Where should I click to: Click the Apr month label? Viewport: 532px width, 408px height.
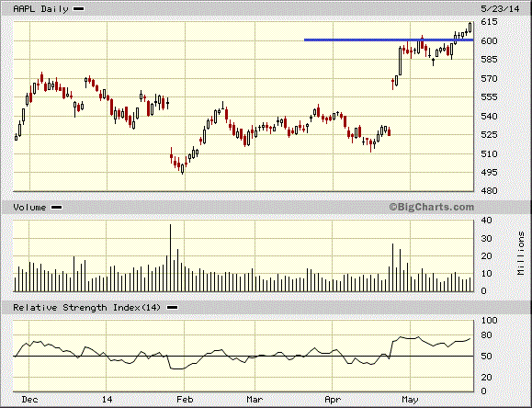click(x=333, y=400)
